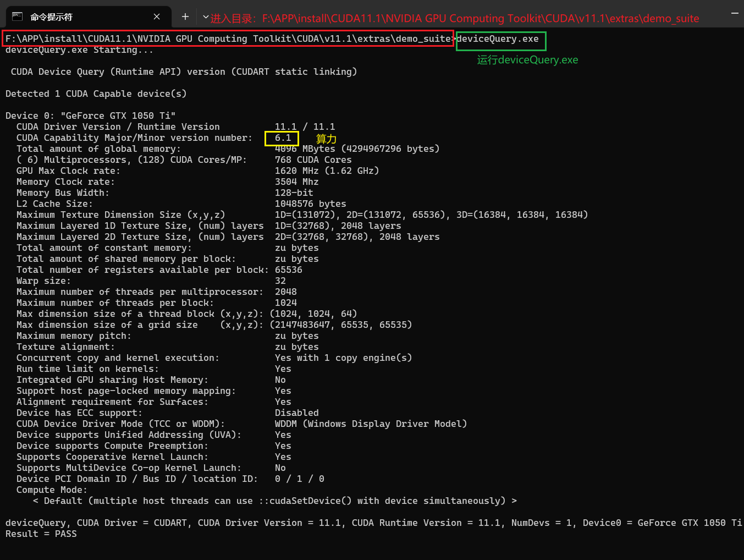Screen dimensions: 744x560
Task: Click the '1620 MHz (1.62 GHz)' clock value
Action: pyautogui.click(x=327, y=171)
